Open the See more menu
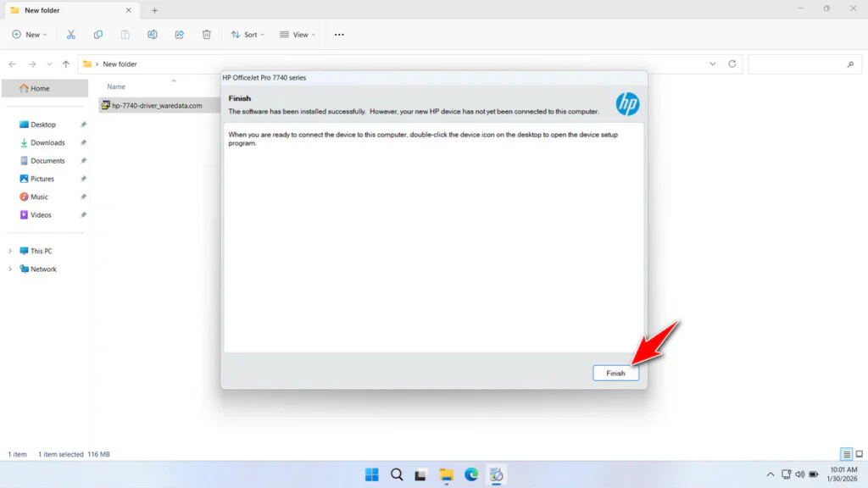The image size is (868, 488). coord(339,34)
